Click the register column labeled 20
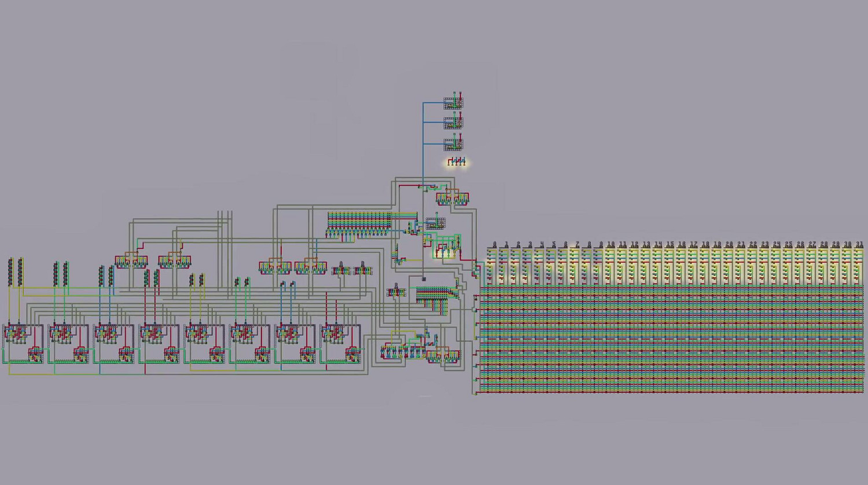This screenshot has height=485, width=868. pos(729,264)
